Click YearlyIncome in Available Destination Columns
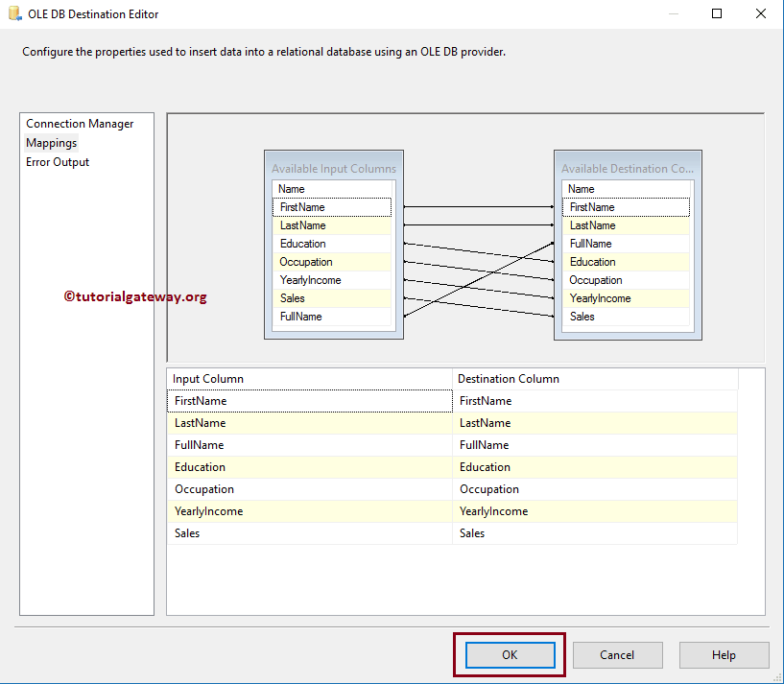This screenshot has width=784, height=684. pyautogui.click(x=626, y=297)
